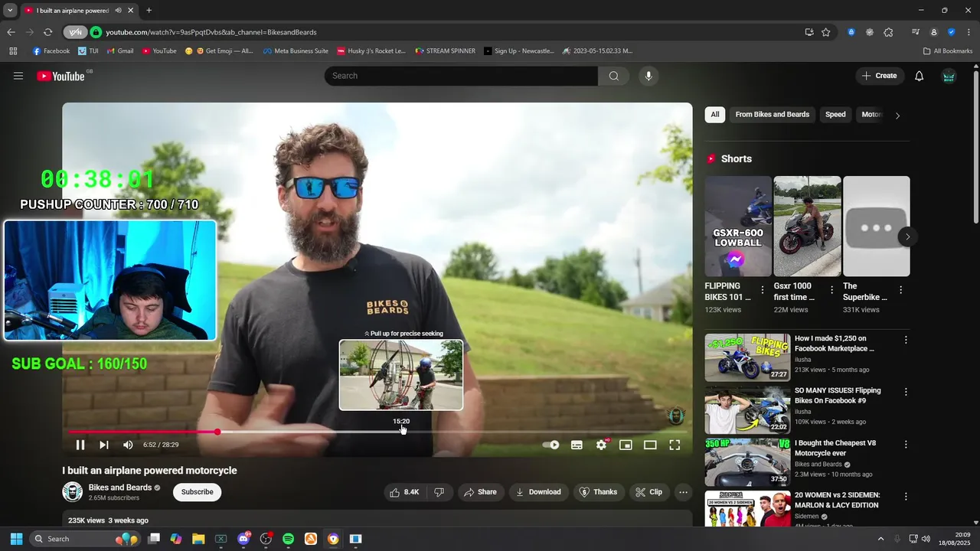
Task: Select the All filter chip
Action: pyautogui.click(x=714, y=115)
